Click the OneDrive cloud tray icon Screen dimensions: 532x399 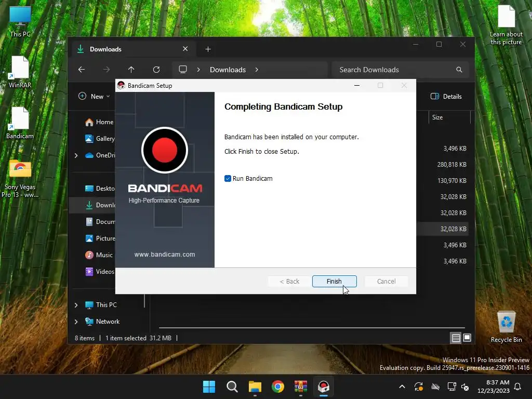(x=435, y=387)
